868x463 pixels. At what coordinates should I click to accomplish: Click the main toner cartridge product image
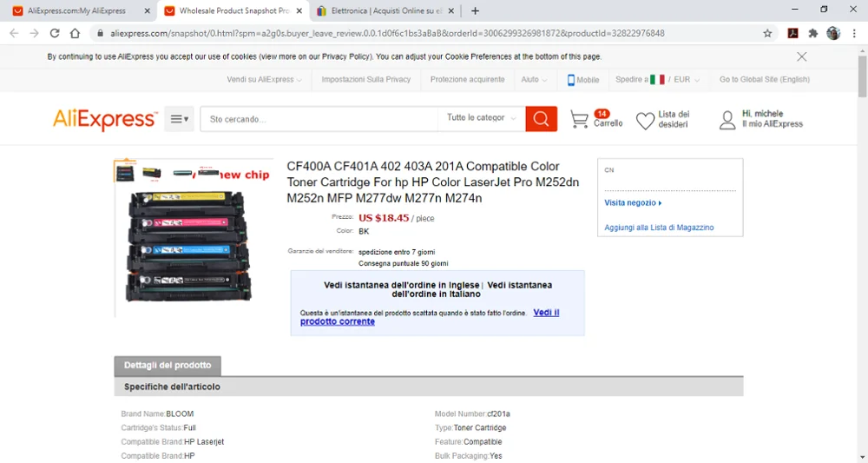click(188, 246)
